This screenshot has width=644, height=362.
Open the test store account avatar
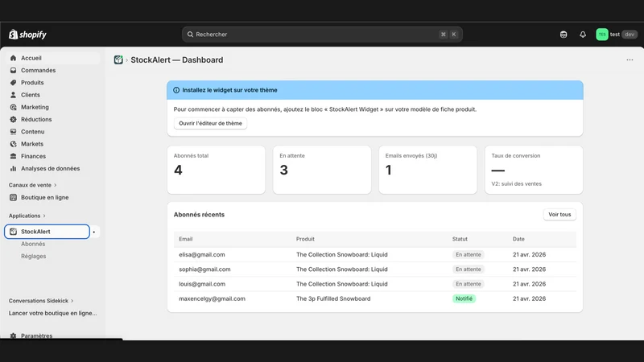tap(602, 35)
